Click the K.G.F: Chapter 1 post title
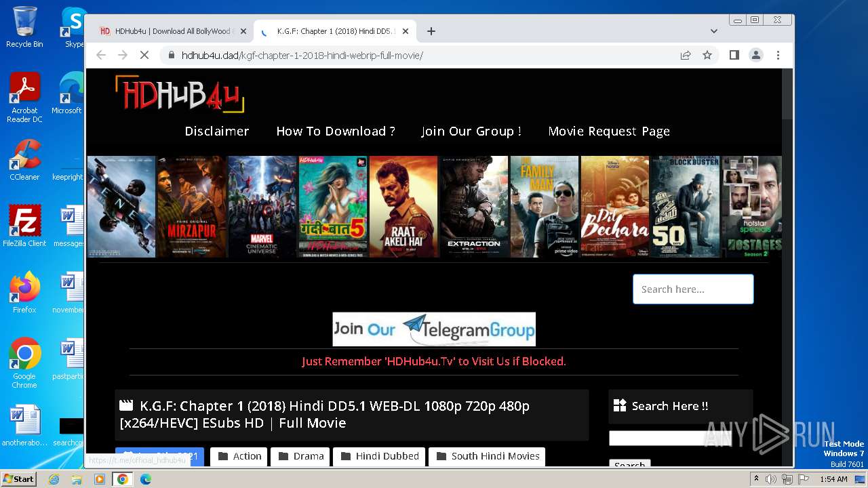868x488 pixels. (324, 414)
